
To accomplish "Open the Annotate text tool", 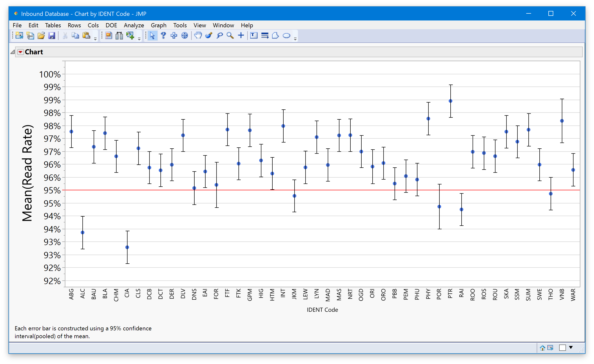I will 254,36.
